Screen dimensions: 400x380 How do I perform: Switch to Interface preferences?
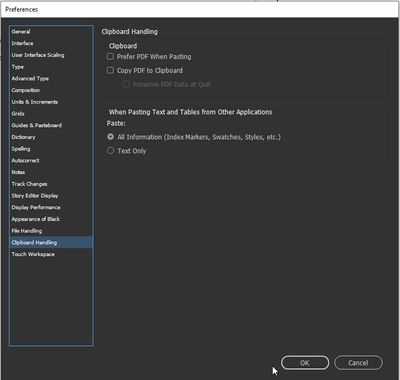[51, 43]
